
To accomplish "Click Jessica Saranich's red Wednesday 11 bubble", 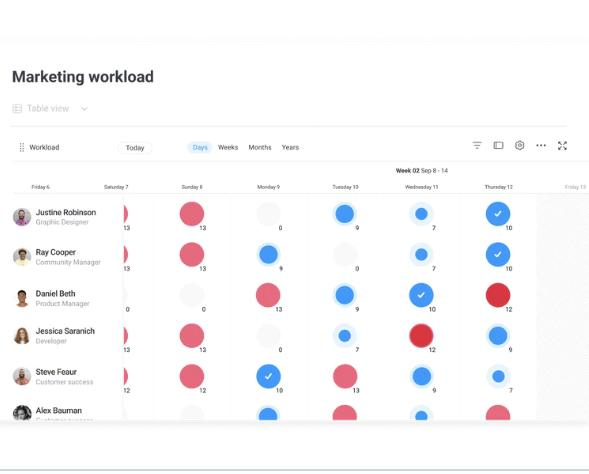I will (x=421, y=336).
